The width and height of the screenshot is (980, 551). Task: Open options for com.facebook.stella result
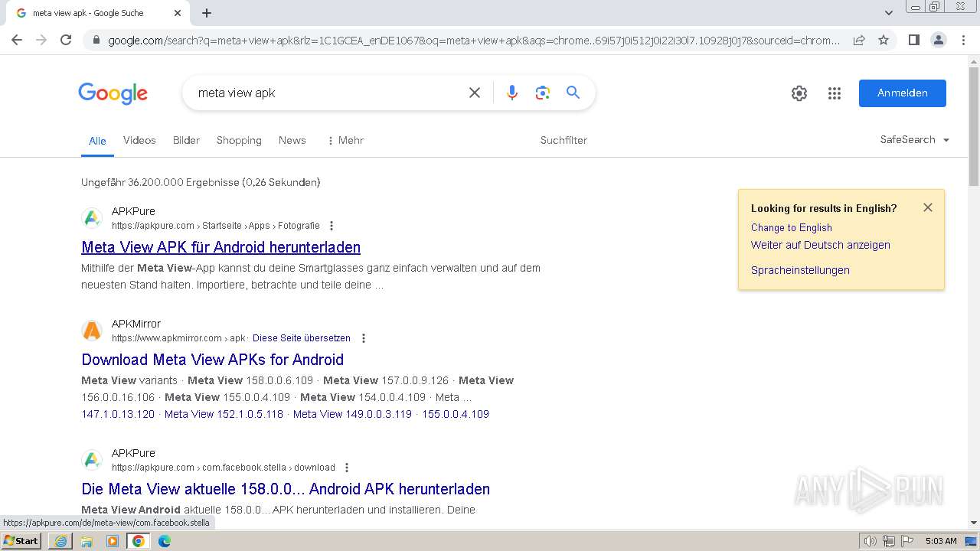point(347,468)
